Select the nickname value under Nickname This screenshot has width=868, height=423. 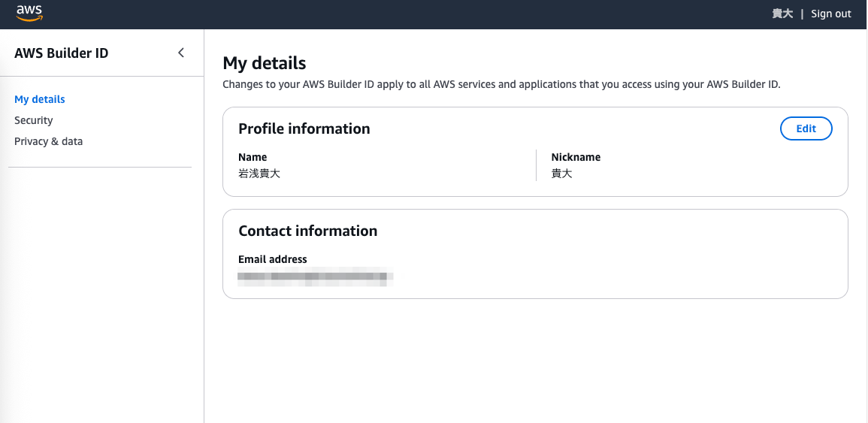click(562, 174)
